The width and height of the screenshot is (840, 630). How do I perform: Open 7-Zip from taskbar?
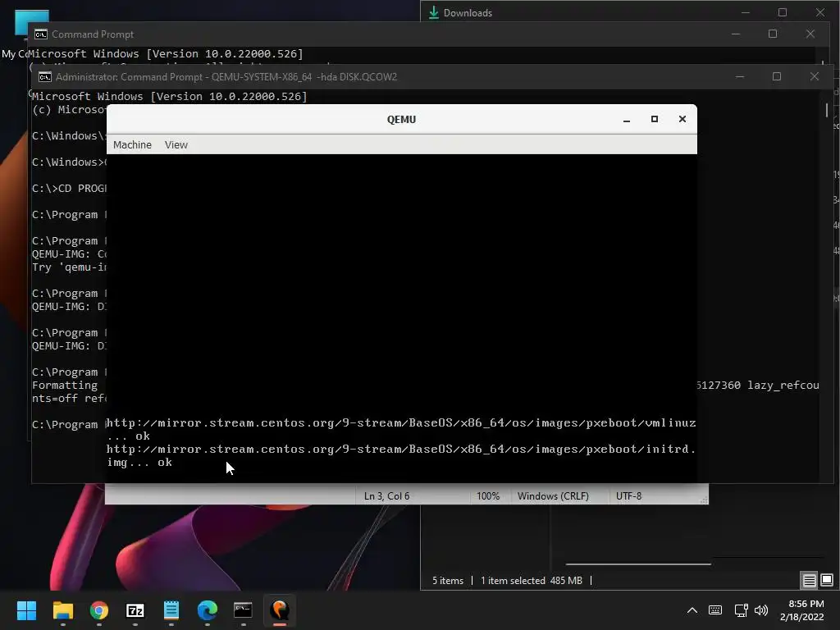click(x=135, y=610)
